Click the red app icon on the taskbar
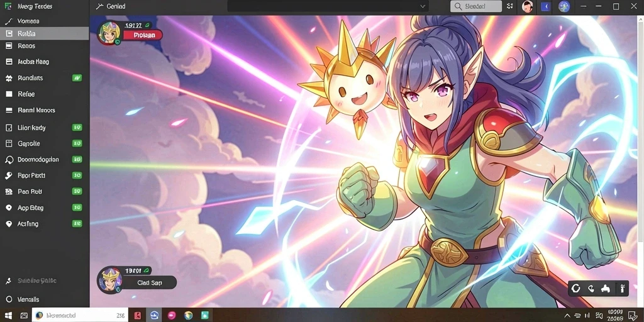Viewport: 644px width, 322px height. click(138, 316)
